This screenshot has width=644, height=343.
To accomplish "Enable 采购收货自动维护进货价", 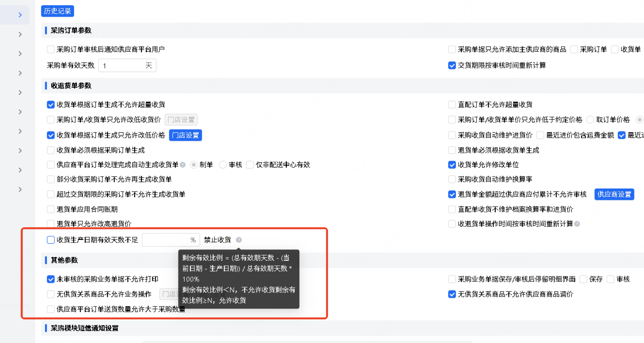I will coord(452,135).
